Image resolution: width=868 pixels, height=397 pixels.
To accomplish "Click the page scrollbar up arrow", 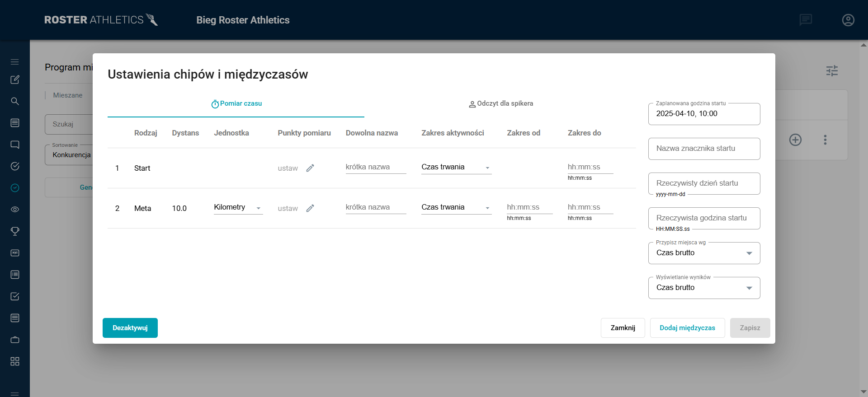I will coord(863,45).
